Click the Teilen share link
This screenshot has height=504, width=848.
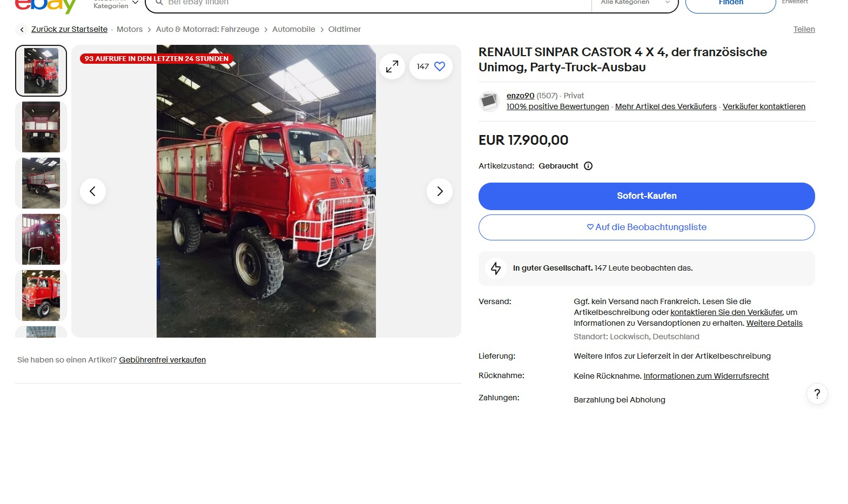pos(804,29)
